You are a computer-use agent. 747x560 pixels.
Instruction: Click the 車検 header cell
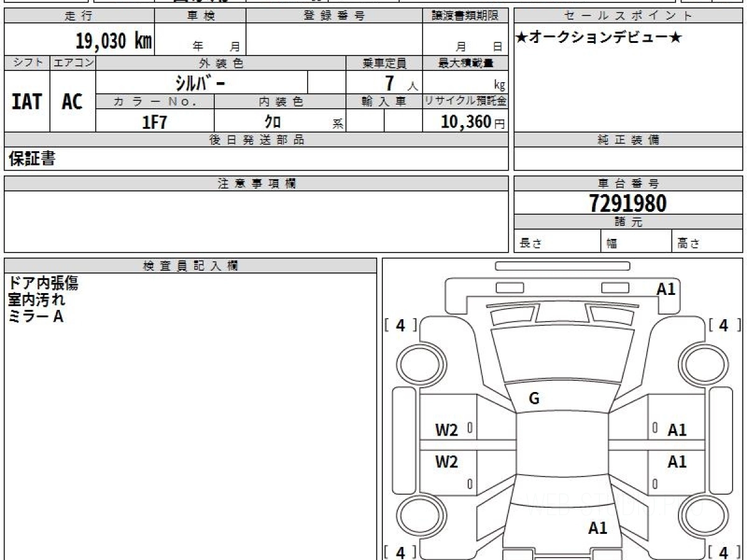200,16
